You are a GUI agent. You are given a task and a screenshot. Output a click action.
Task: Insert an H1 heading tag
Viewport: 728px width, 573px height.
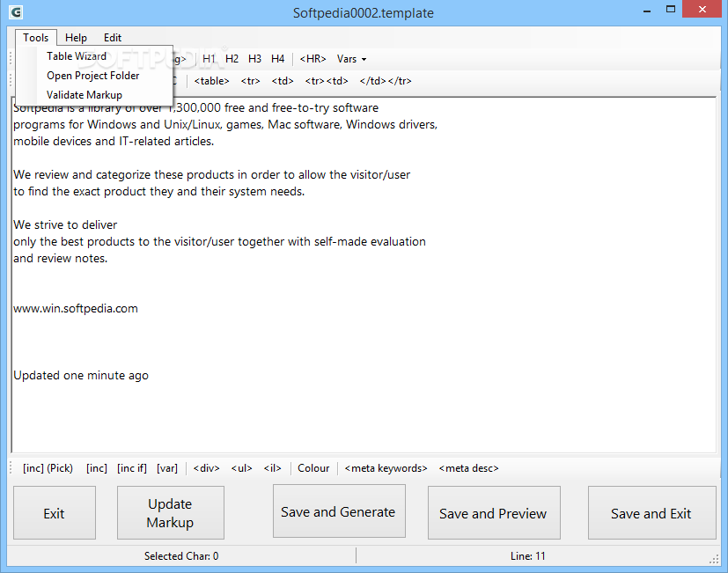(209, 59)
